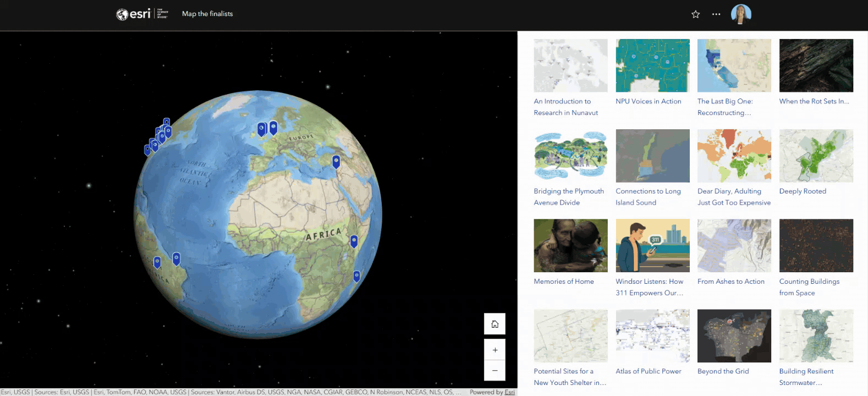The width and height of the screenshot is (868, 396).
Task: Click the Youth Shelter sites map thumbnail
Action: click(570, 335)
